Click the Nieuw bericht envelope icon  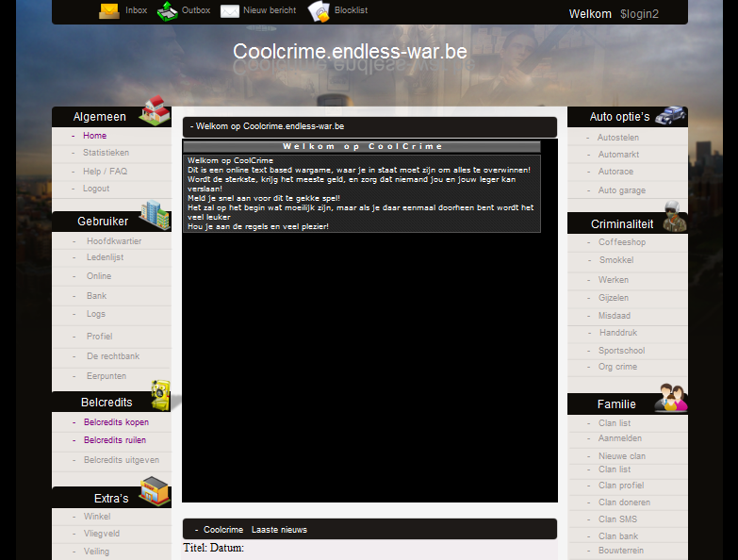tap(230, 11)
